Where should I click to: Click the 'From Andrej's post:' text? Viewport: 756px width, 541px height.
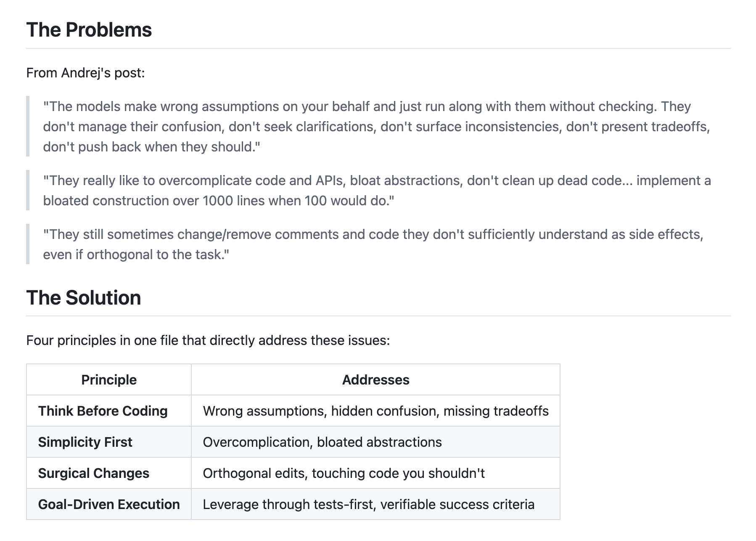click(x=85, y=73)
